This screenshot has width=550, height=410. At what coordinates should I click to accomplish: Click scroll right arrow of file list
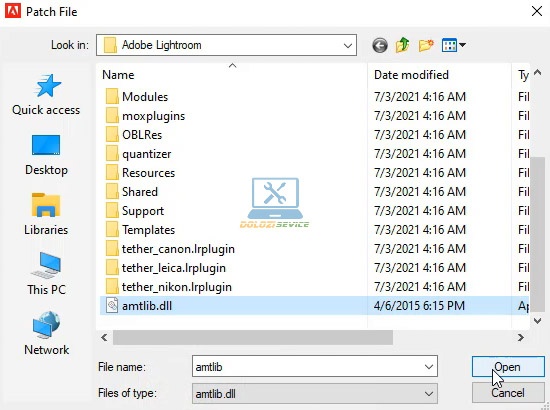[x=521, y=337]
